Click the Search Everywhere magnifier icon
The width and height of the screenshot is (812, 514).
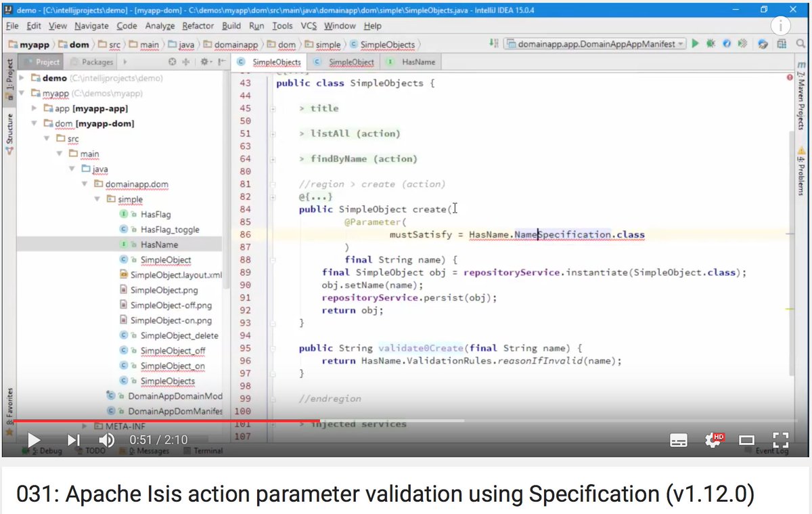(x=800, y=43)
